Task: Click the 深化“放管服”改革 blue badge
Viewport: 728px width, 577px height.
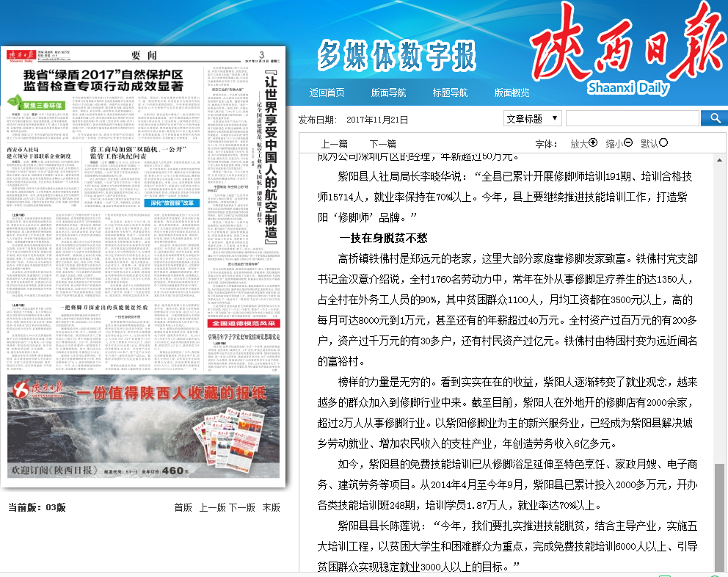Action: tap(172, 203)
